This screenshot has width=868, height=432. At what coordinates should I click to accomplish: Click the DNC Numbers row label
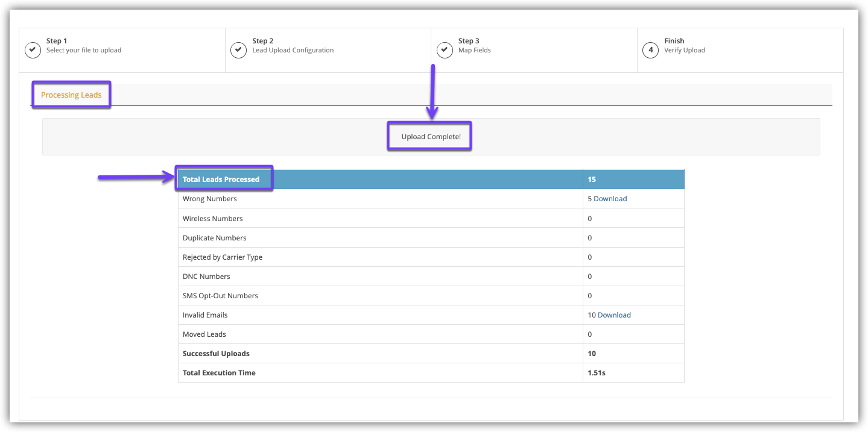click(x=206, y=277)
